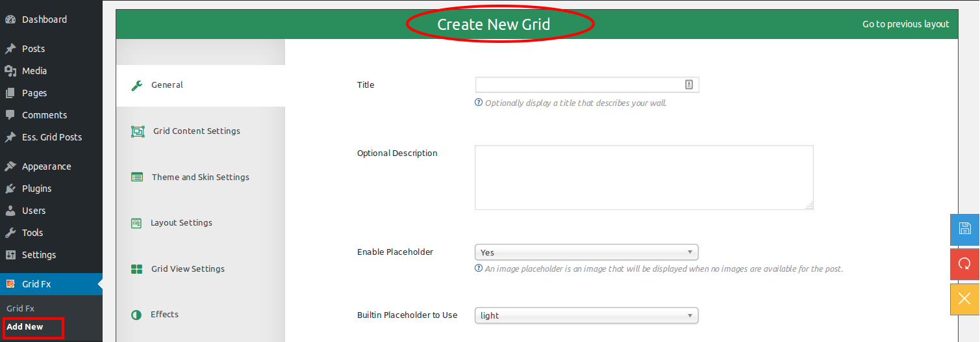Open the Posts menu item

coord(51,49)
